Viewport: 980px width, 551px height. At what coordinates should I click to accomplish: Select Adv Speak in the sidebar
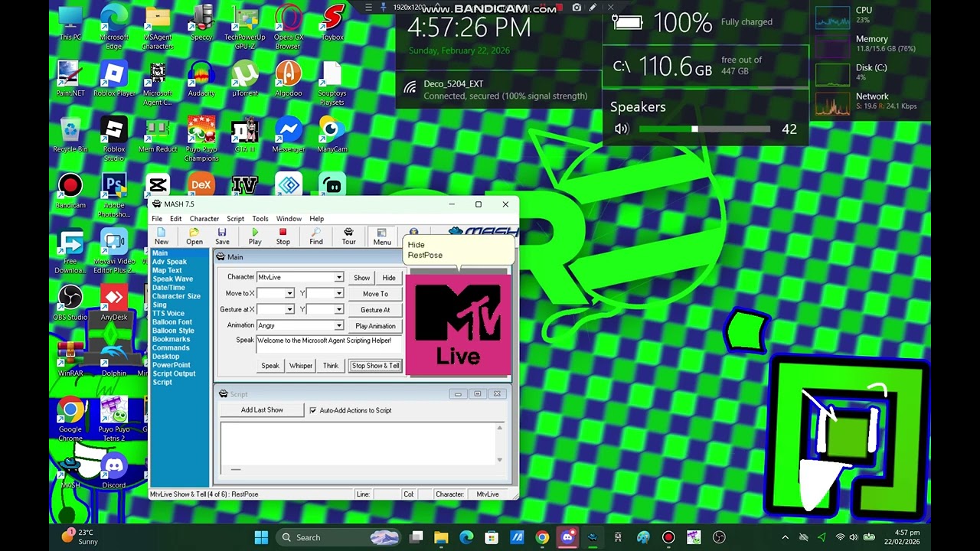click(x=169, y=262)
